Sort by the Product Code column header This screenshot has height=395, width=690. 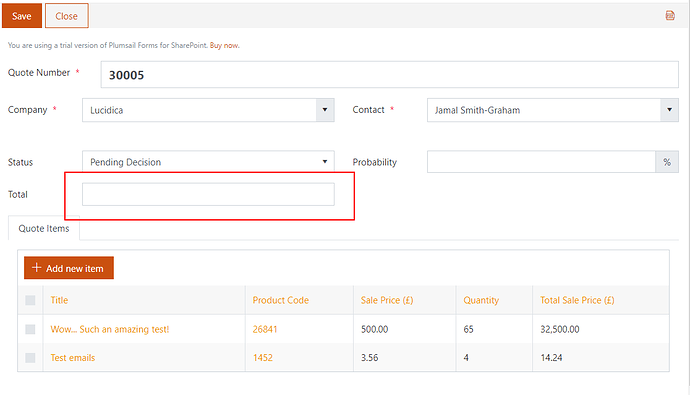(x=280, y=300)
